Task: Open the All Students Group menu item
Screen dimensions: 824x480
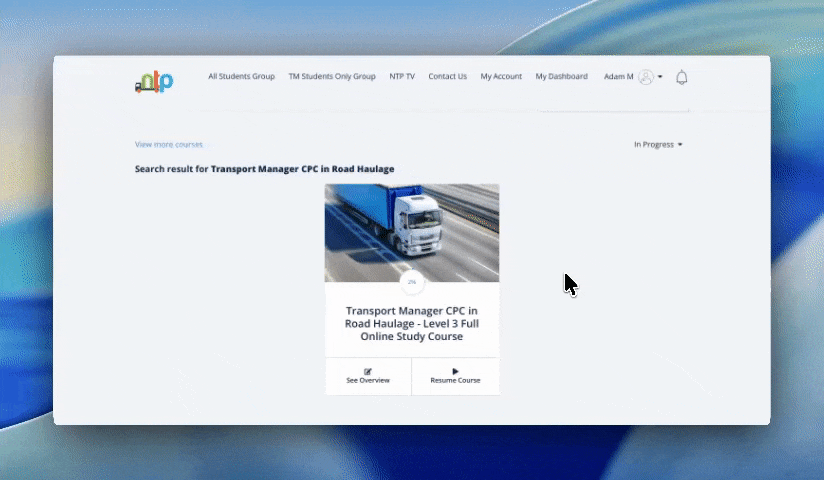Action: tap(241, 77)
